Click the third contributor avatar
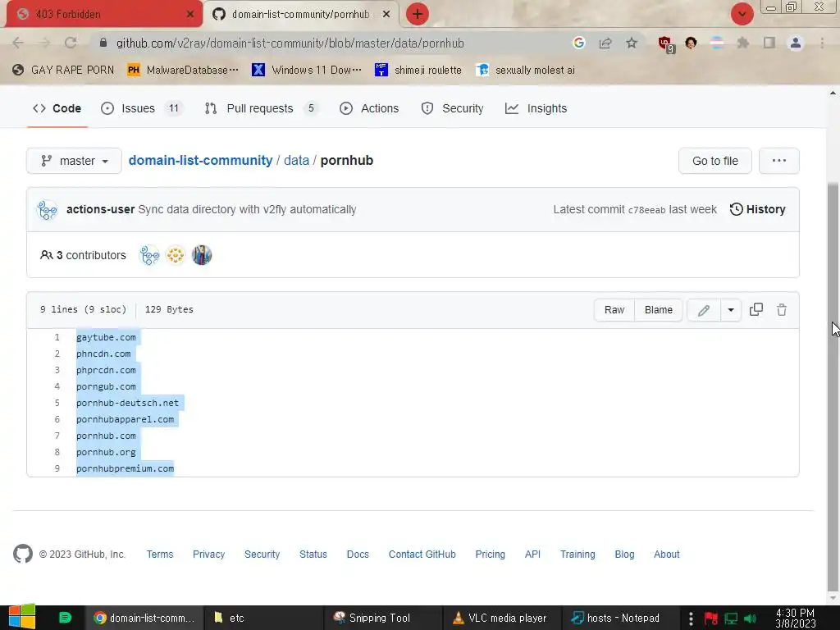The height and width of the screenshot is (630, 840). (x=202, y=256)
